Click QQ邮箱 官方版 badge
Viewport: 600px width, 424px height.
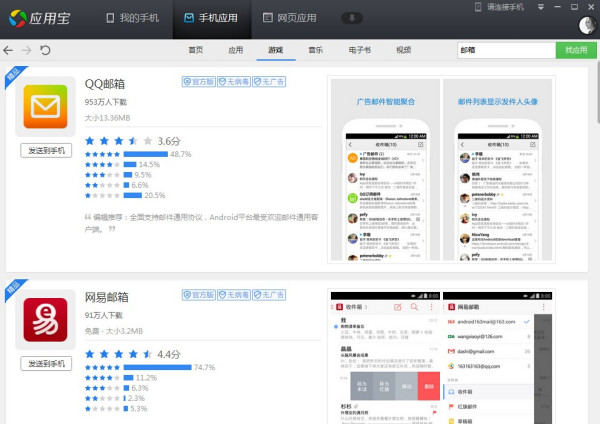(199, 82)
